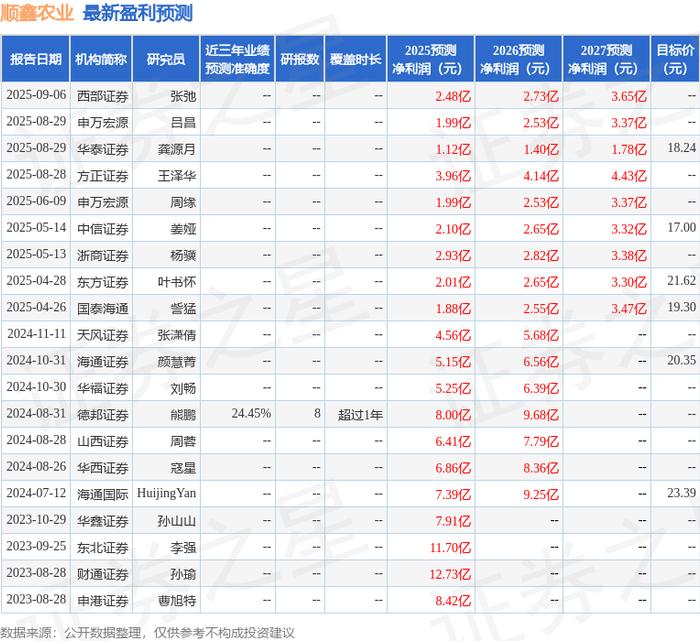Click target price 21.62

682,281
